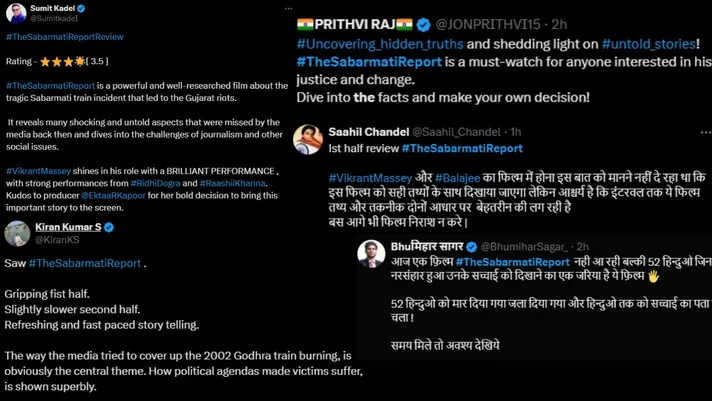The width and height of the screenshot is (712, 401).
Task: Open the #untold_stories hashtag
Action: [649, 44]
